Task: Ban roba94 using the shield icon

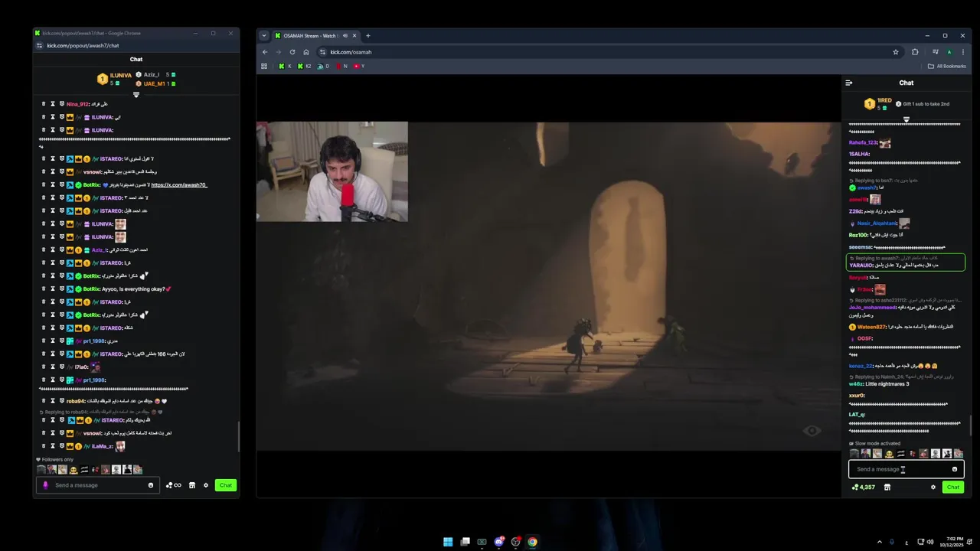Action: 62,400
